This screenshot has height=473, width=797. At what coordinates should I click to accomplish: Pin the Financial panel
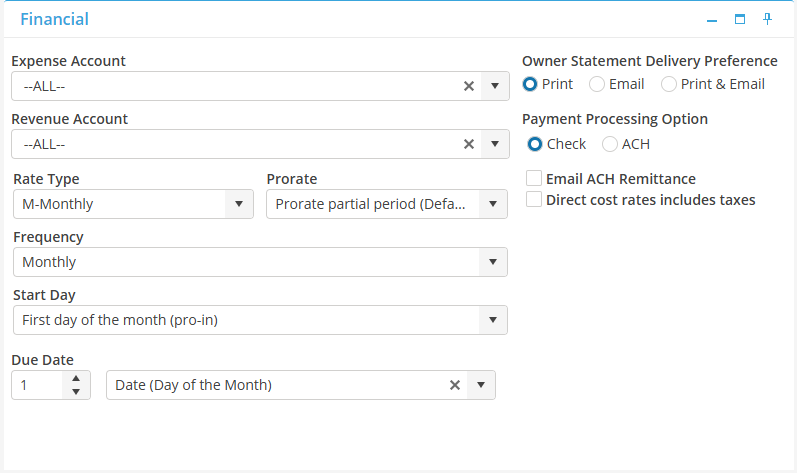pos(768,19)
